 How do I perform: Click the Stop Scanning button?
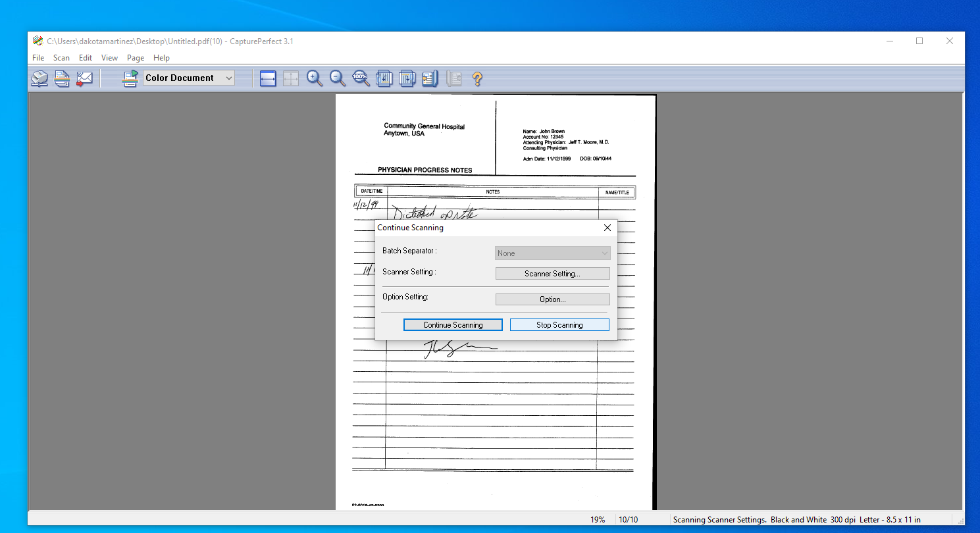pos(559,325)
